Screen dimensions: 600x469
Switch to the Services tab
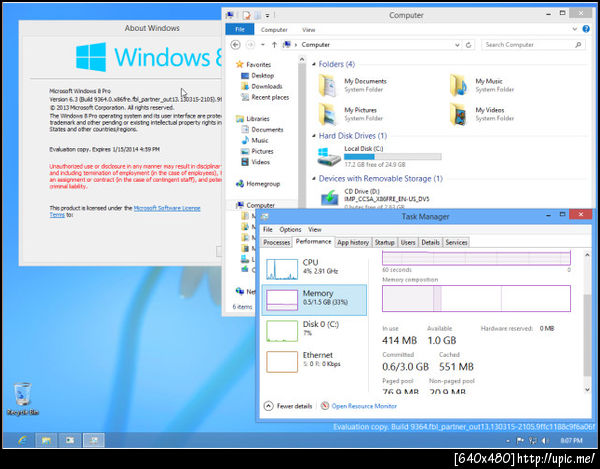coord(456,243)
